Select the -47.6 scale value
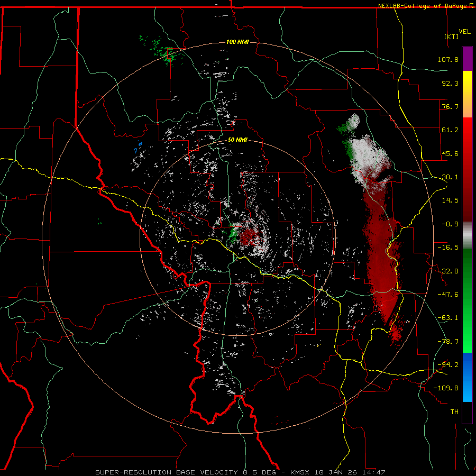 pyautogui.click(x=448, y=294)
